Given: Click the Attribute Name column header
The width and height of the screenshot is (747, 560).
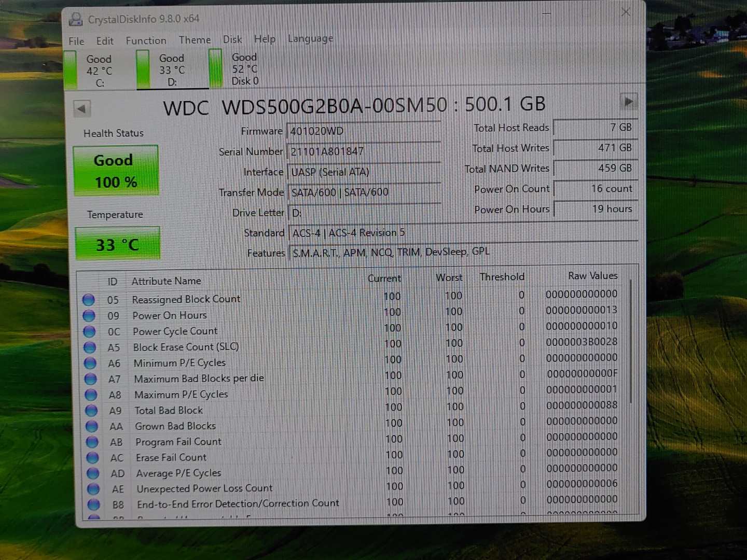Looking at the screenshot, I should coord(166,281).
